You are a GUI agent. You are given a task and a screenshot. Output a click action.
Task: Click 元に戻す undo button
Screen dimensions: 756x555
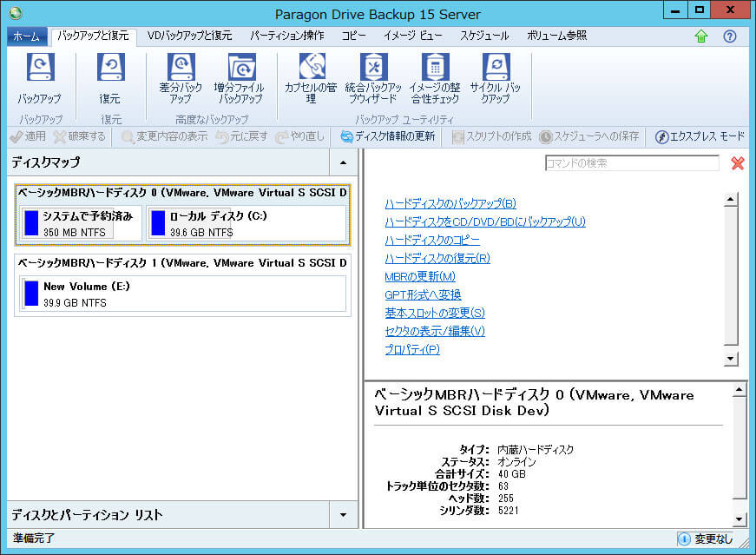coord(241,136)
